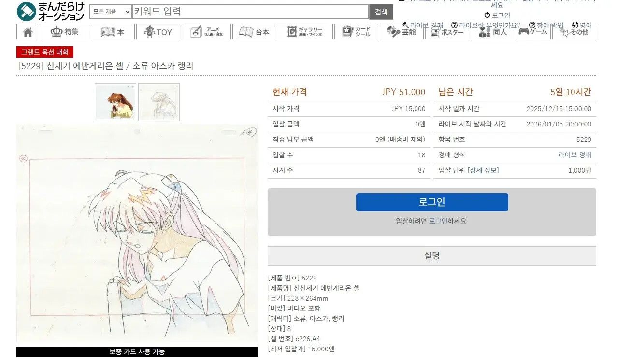
Task: Open the カード シール category
Action: pos(356,31)
